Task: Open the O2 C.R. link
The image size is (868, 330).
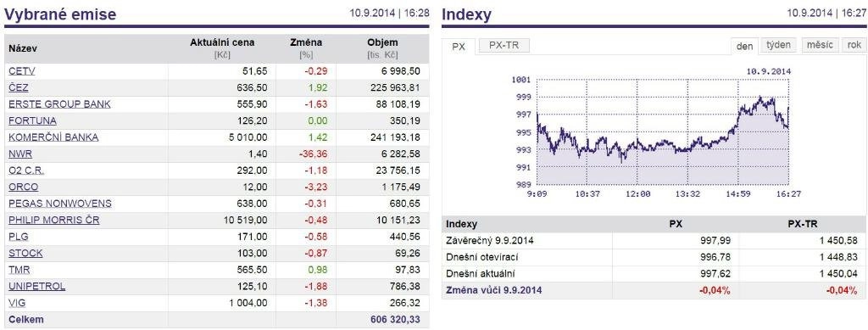Action: 26,171
